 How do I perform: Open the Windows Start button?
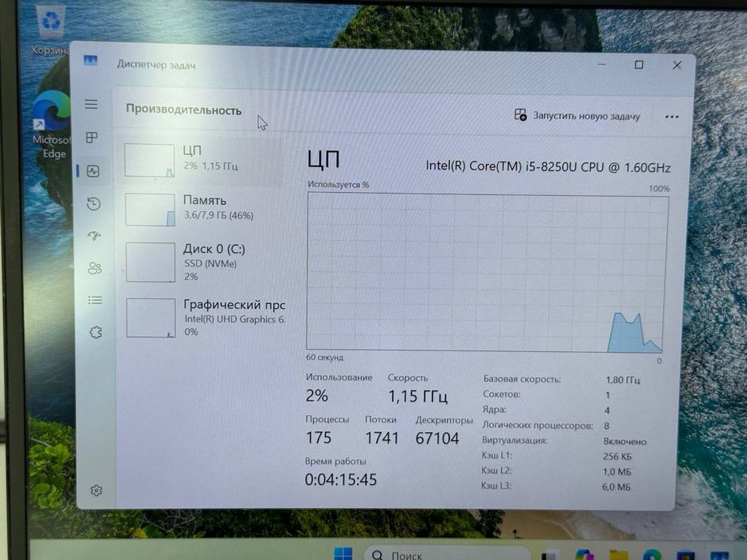pyautogui.click(x=343, y=554)
